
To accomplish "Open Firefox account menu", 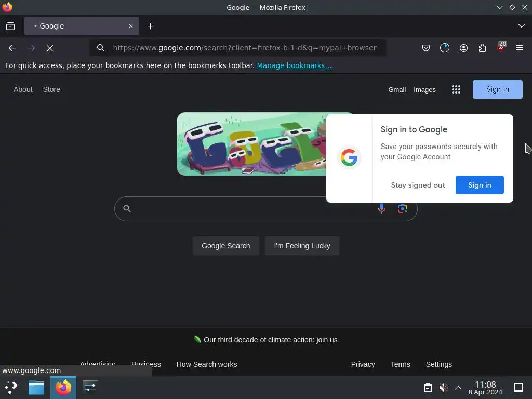I will coord(463,48).
